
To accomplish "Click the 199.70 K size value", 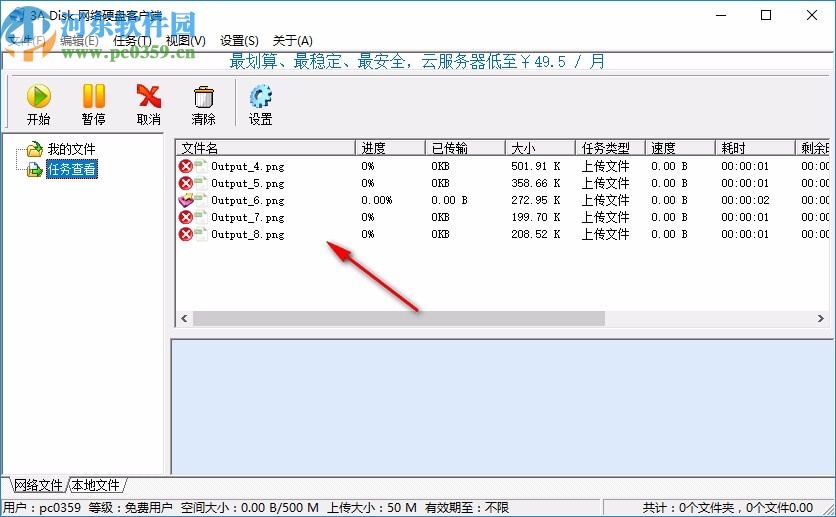I will click(x=535, y=217).
